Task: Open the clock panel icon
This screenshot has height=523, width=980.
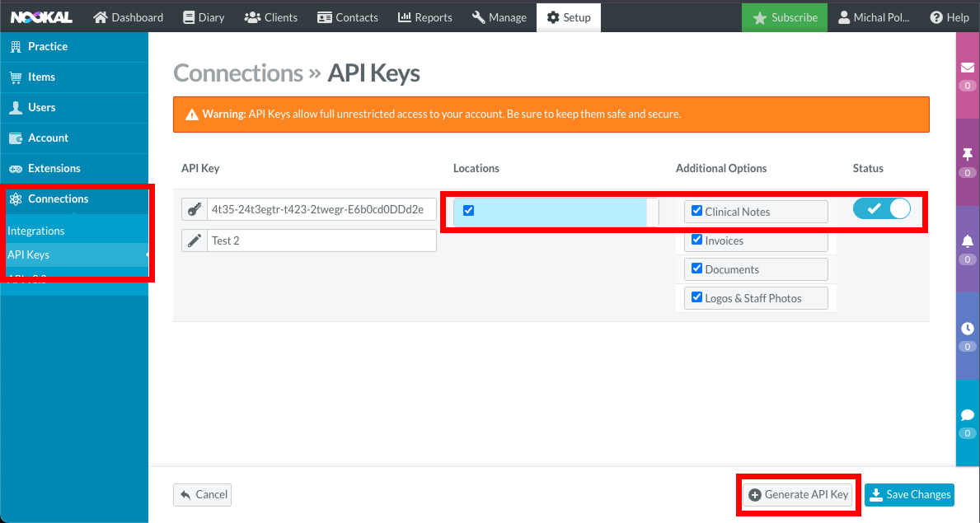Action: tap(968, 328)
